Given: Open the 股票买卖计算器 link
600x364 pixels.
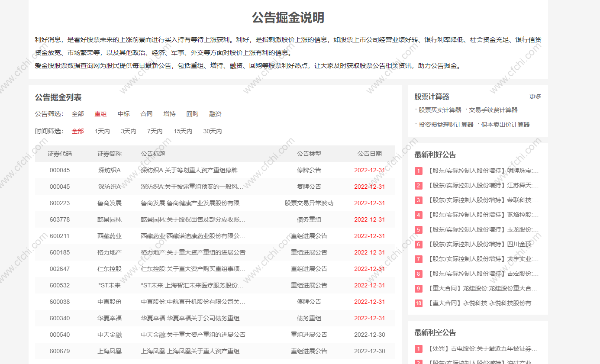Looking at the screenshot, I should (x=440, y=110).
